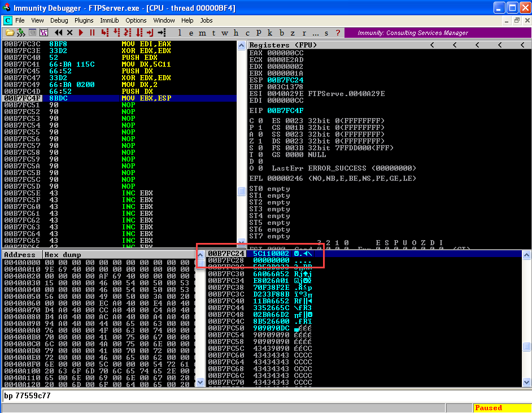This screenshot has width=532, height=413.
Task: Click the EIP register value 00B7FC4F
Action: coord(285,111)
